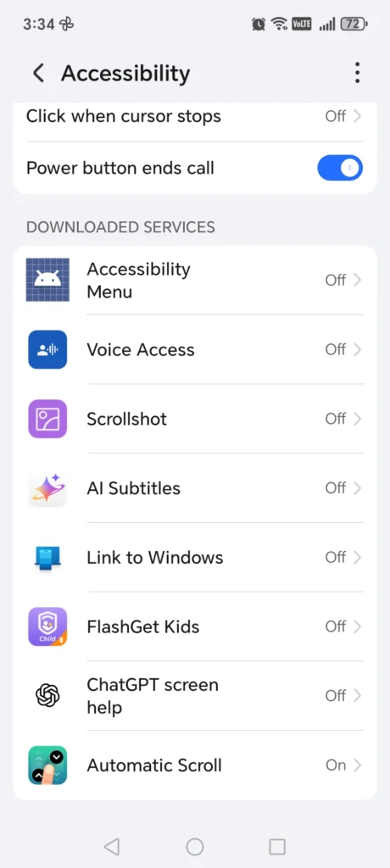Image resolution: width=390 pixels, height=868 pixels.
Task: Tap the FlashGet Kids shield icon
Action: (x=47, y=626)
